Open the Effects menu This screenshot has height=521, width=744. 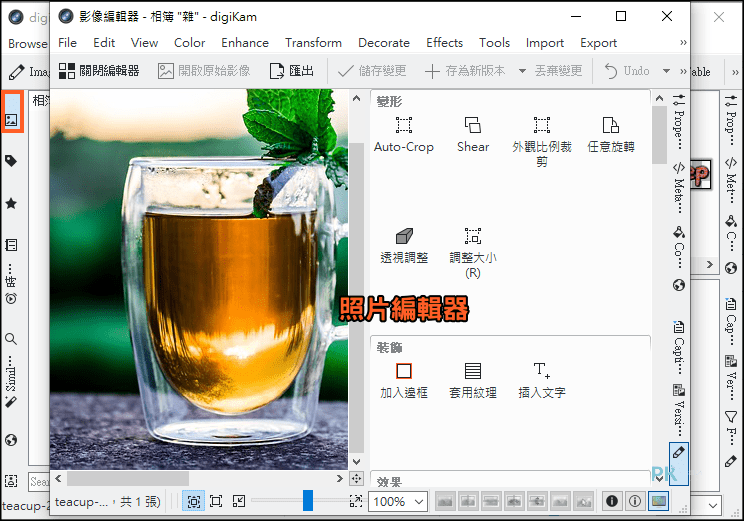pos(444,43)
